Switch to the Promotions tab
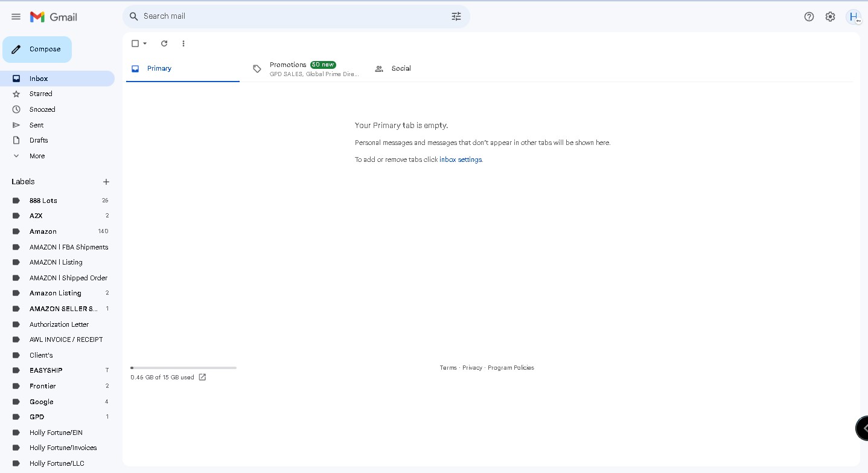This screenshot has height=473, width=868. click(x=305, y=69)
